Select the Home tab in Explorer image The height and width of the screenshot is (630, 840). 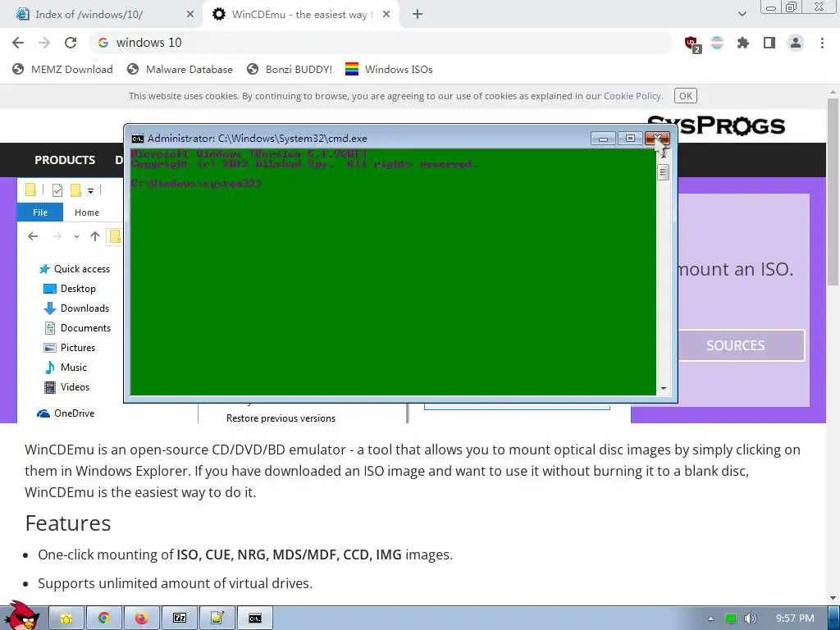[x=87, y=212]
